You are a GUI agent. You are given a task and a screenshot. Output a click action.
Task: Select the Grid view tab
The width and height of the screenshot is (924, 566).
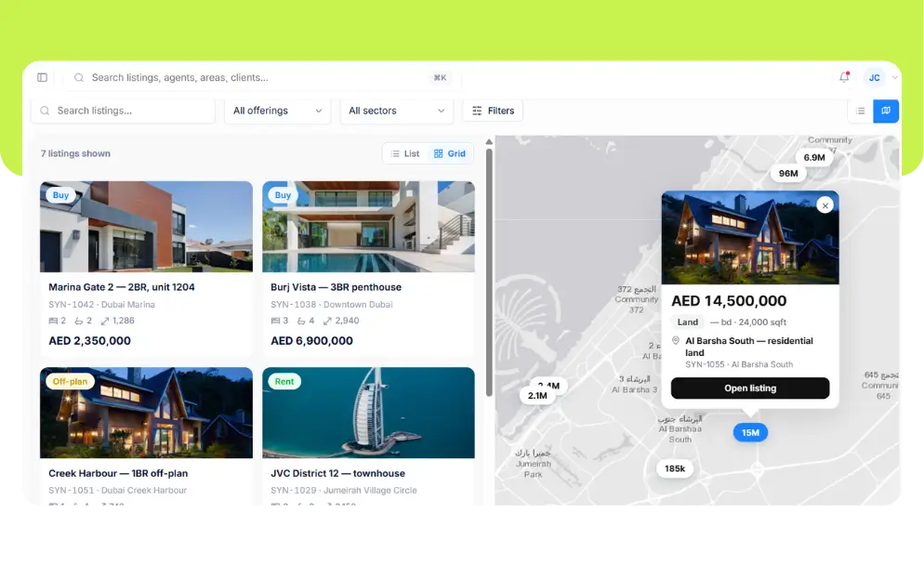point(450,153)
